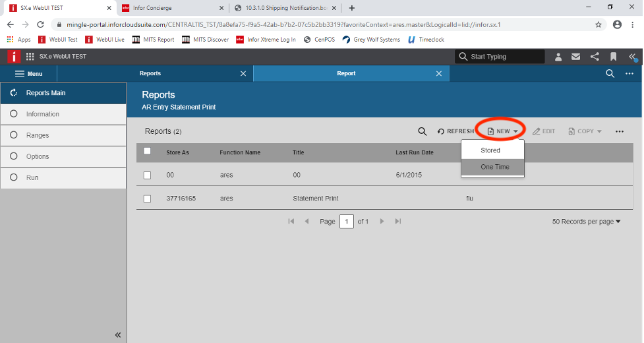Click the Refresh button
The height and width of the screenshot is (343, 644).
(x=455, y=131)
